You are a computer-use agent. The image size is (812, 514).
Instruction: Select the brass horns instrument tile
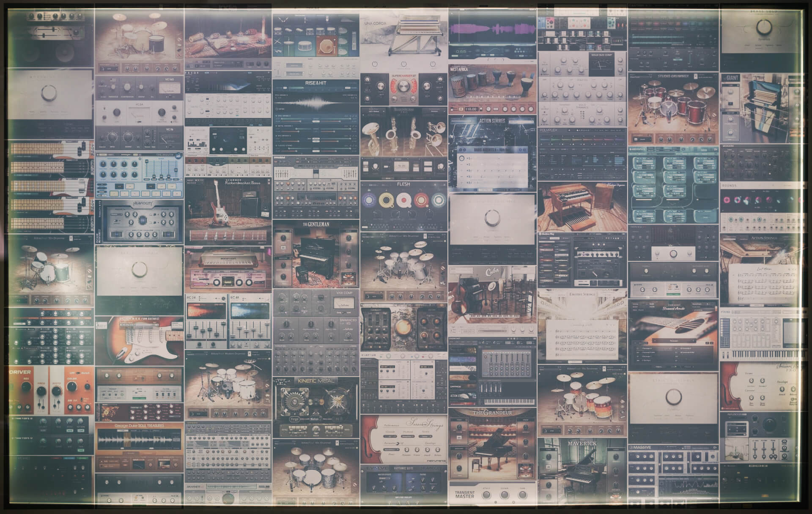click(403, 143)
